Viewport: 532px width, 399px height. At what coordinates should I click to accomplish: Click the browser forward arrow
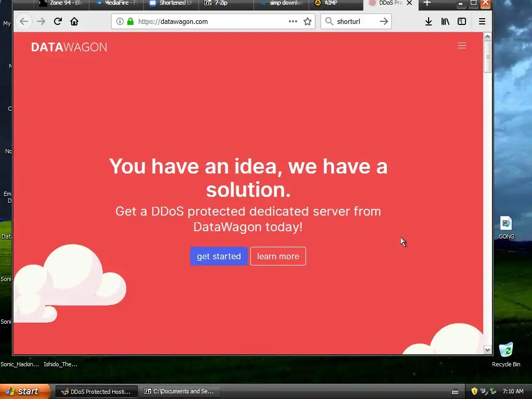tap(41, 21)
